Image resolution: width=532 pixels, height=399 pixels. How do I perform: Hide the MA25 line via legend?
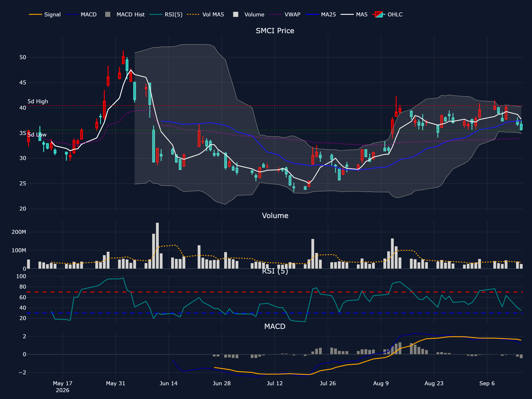(321, 14)
